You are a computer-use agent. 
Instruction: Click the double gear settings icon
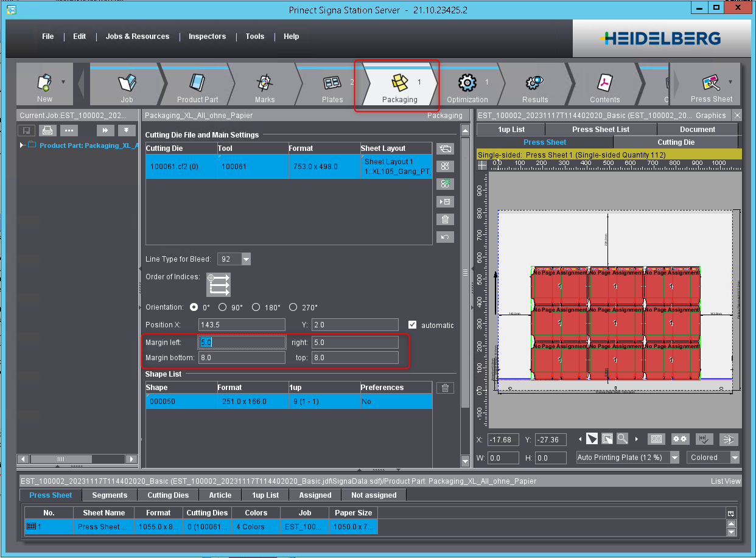(x=680, y=439)
